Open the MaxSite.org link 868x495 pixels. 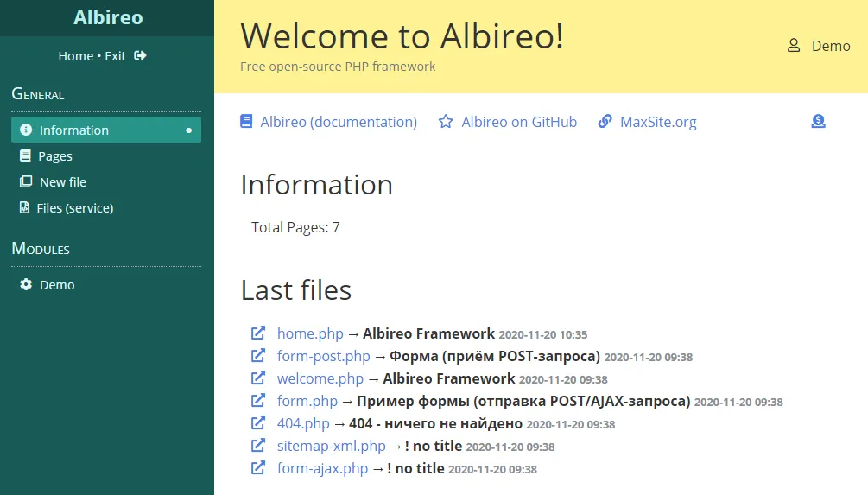(x=657, y=122)
